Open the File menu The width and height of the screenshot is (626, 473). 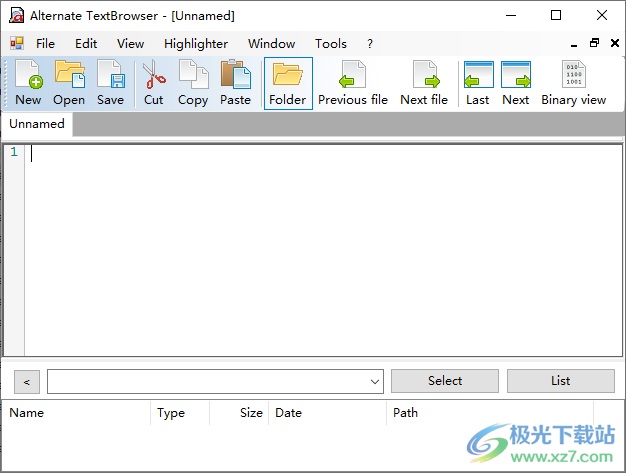point(45,44)
